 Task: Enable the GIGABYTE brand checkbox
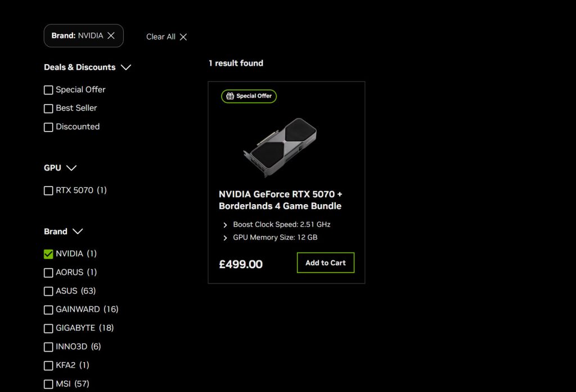click(x=48, y=328)
